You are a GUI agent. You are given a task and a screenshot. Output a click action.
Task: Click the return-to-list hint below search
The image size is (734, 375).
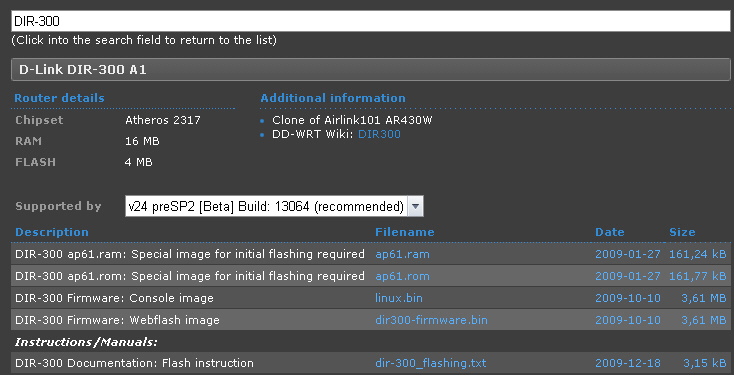144,40
